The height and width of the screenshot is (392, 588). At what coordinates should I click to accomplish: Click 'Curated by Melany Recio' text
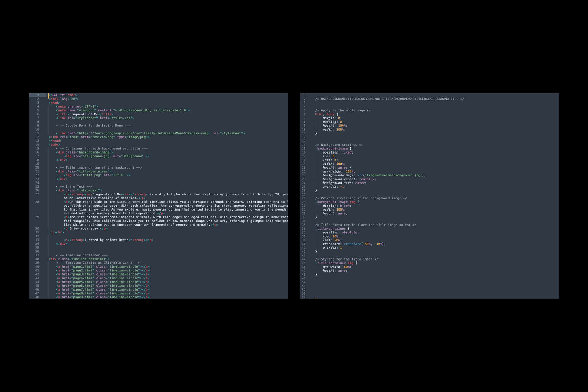106,240
